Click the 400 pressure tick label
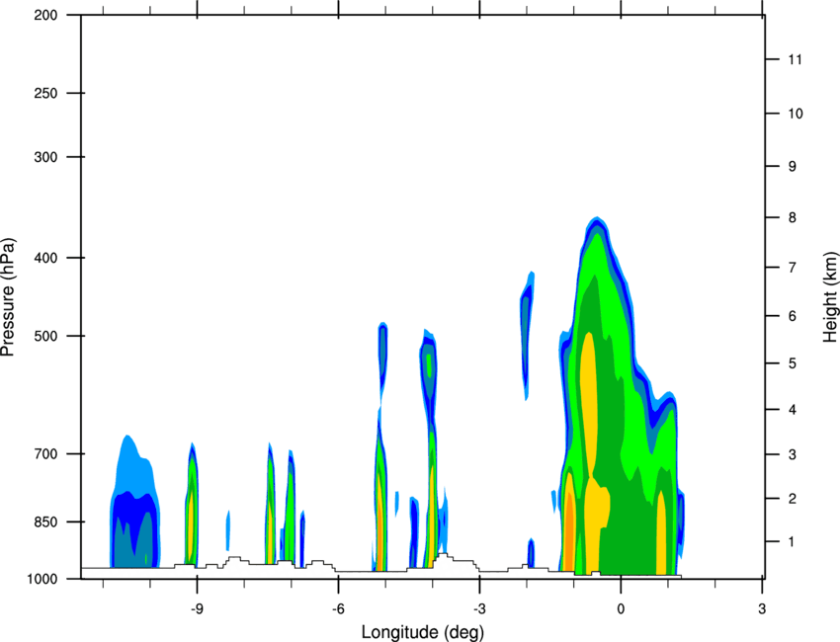Image resolution: width=840 pixels, height=642 pixels. [x=45, y=258]
